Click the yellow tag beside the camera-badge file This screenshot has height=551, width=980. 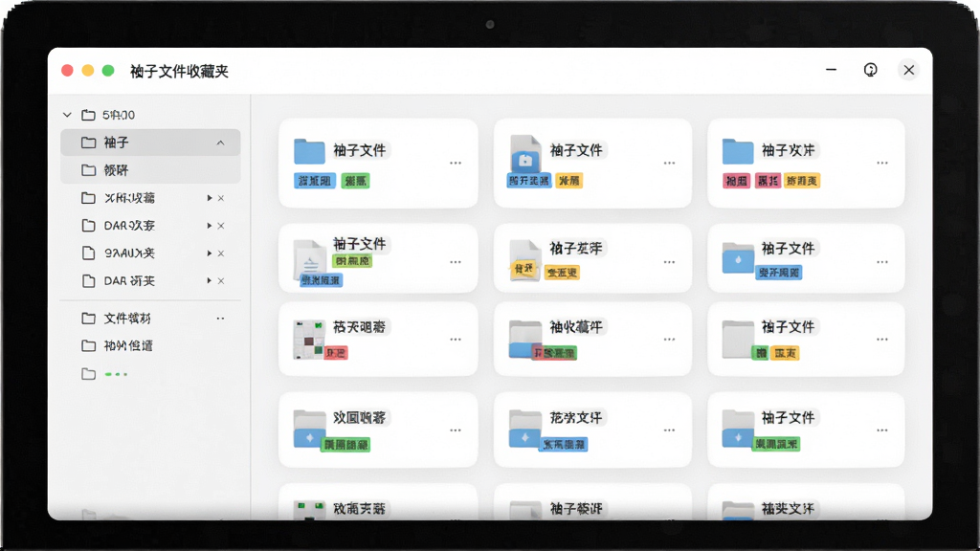(x=568, y=181)
